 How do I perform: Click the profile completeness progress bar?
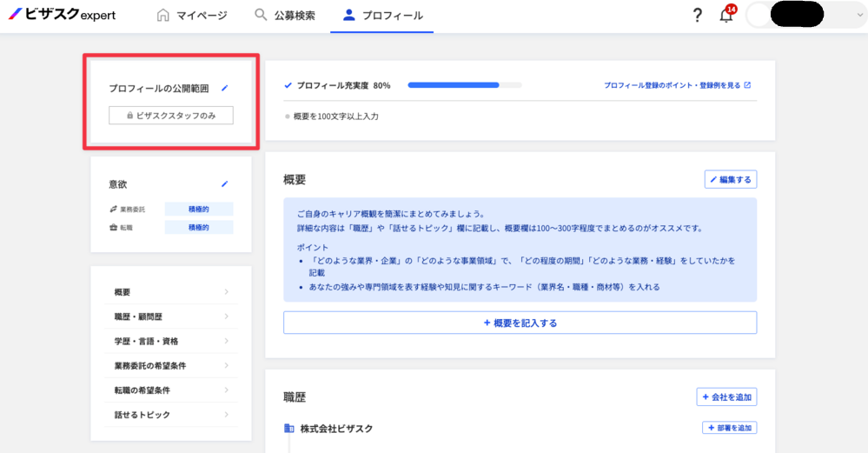[465, 85]
